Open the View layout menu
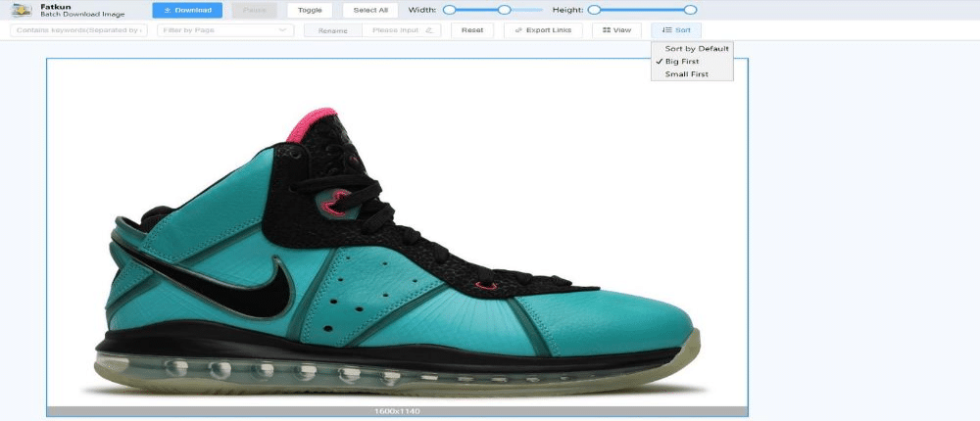This screenshot has width=980, height=421. point(616,30)
